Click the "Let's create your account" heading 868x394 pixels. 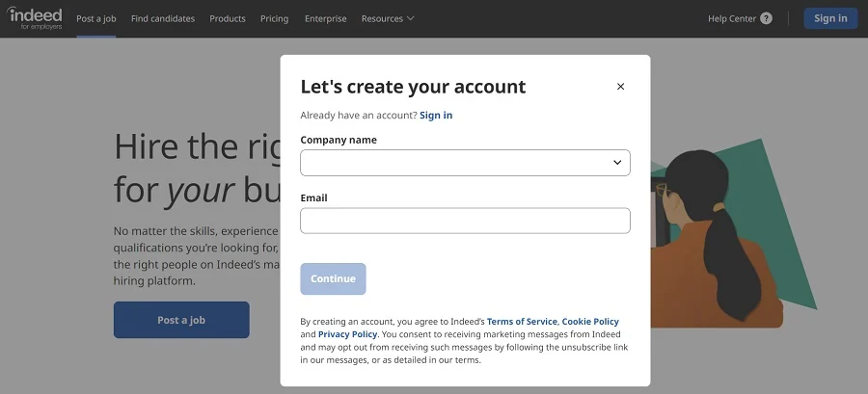click(413, 87)
